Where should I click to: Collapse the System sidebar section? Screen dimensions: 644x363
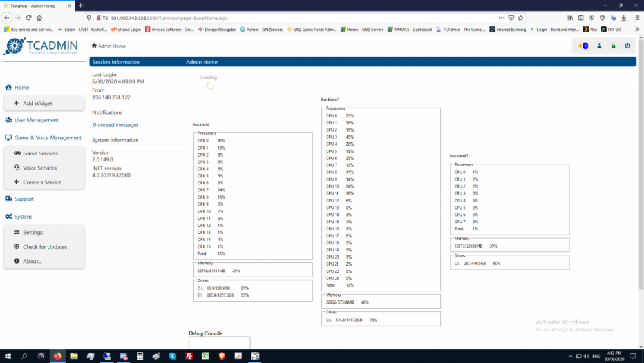pos(23,217)
